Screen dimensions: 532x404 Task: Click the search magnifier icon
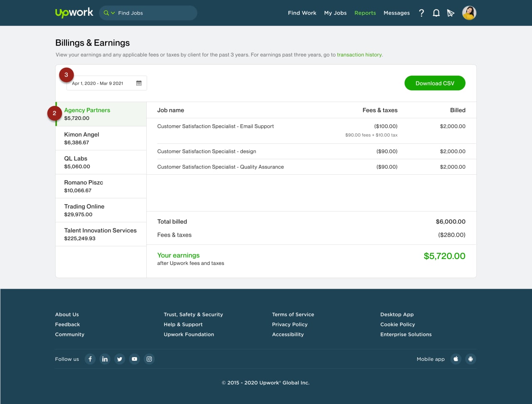click(x=106, y=13)
